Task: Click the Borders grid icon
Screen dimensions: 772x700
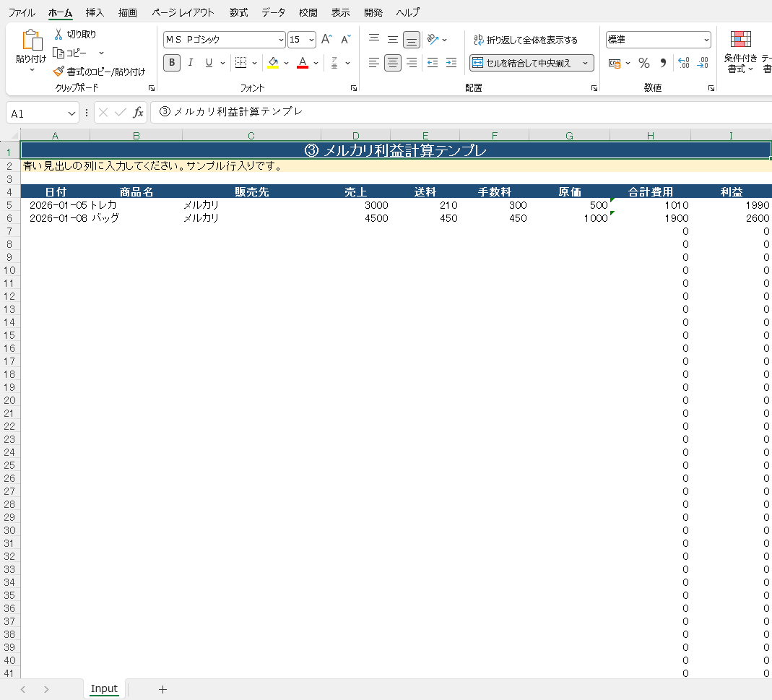Action: click(240, 63)
